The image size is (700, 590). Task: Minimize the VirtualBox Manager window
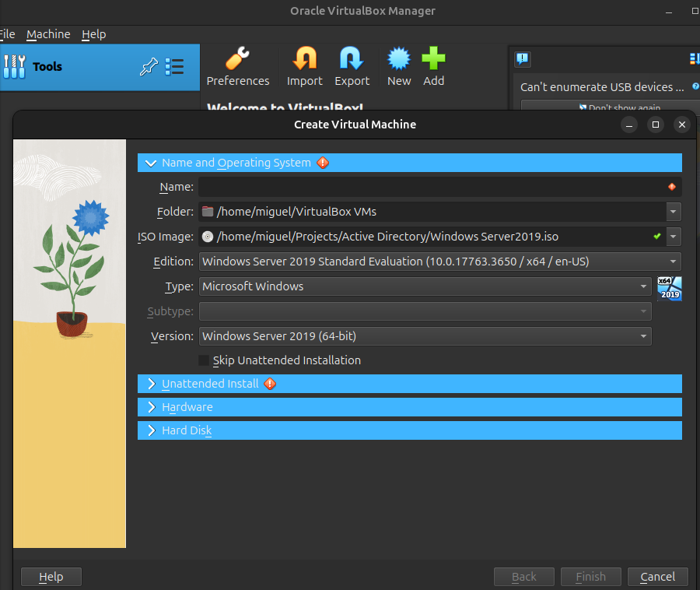tap(669, 11)
